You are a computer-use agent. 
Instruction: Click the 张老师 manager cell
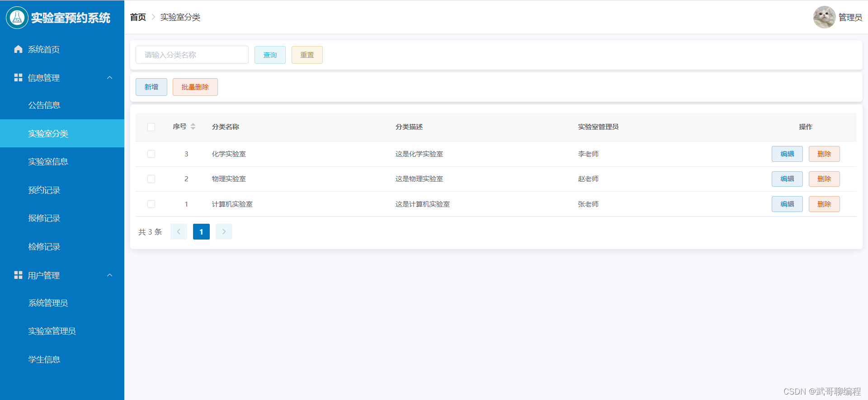pos(588,204)
